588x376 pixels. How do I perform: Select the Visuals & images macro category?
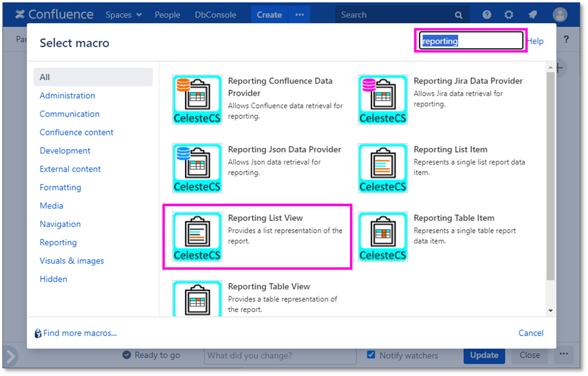(x=72, y=261)
